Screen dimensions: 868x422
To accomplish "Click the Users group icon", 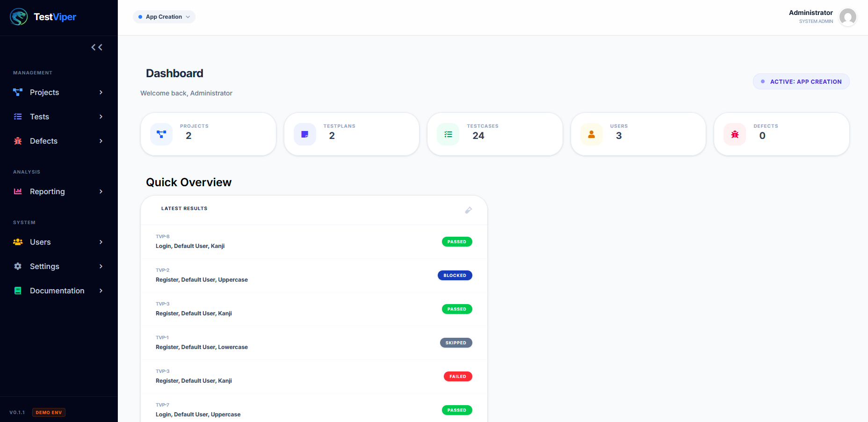I will pyautogui.click(x=18, y=242).
